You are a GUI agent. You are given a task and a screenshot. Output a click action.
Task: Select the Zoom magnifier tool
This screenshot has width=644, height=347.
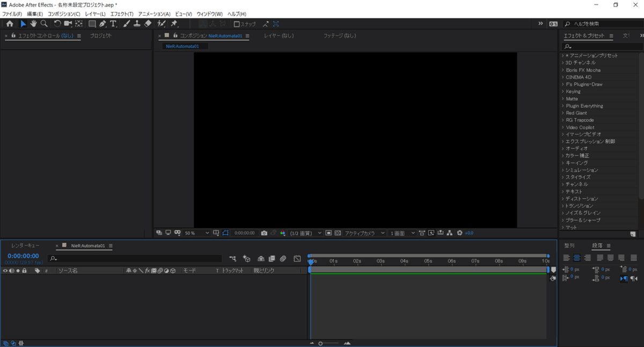coord(44,24)
